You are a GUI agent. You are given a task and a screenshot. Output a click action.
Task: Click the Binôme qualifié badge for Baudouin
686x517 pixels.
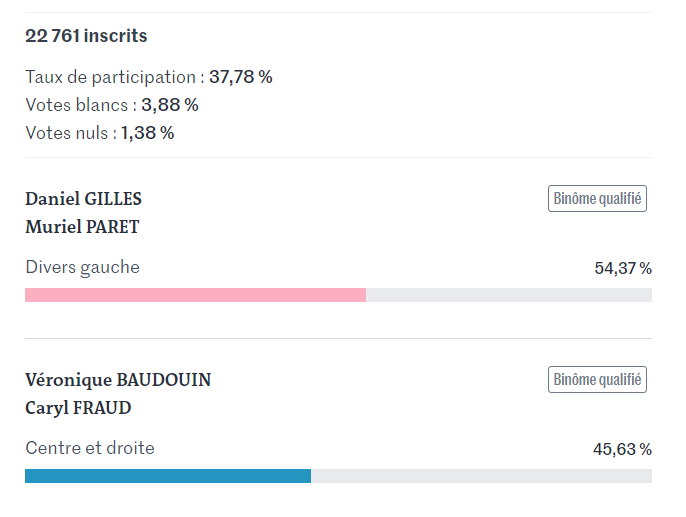597,379
